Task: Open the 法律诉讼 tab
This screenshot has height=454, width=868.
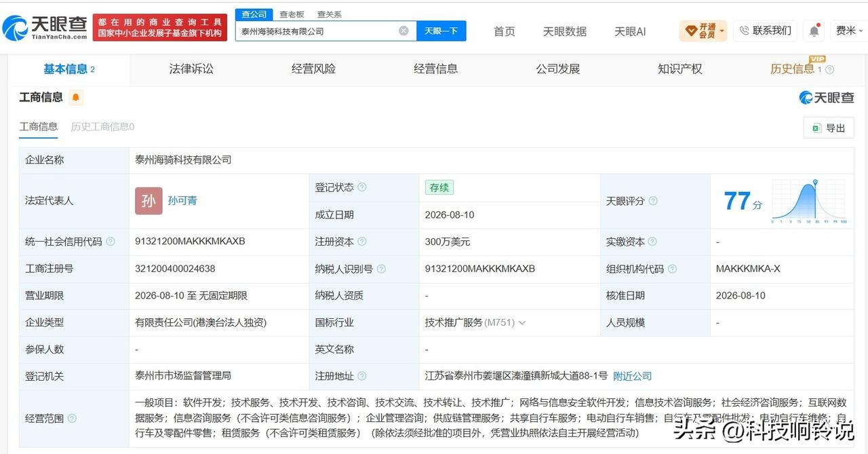Action: [x=191, y=69]
